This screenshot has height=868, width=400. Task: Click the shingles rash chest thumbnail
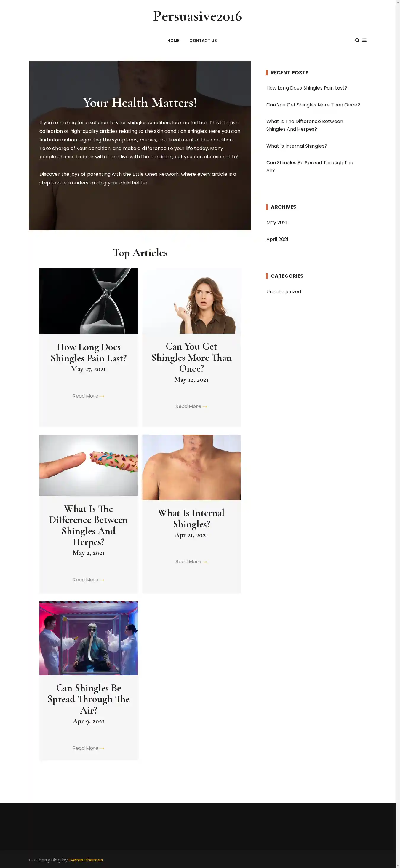191,467
